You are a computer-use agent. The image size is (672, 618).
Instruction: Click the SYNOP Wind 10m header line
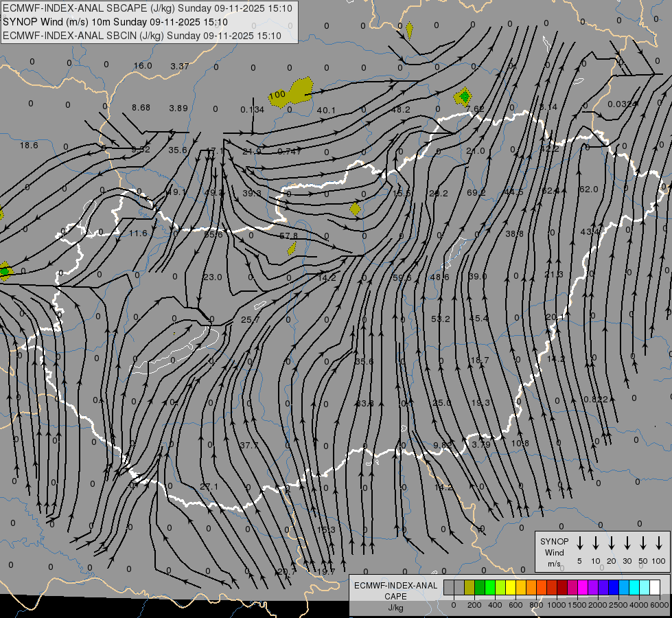click(x=115, y=22)
